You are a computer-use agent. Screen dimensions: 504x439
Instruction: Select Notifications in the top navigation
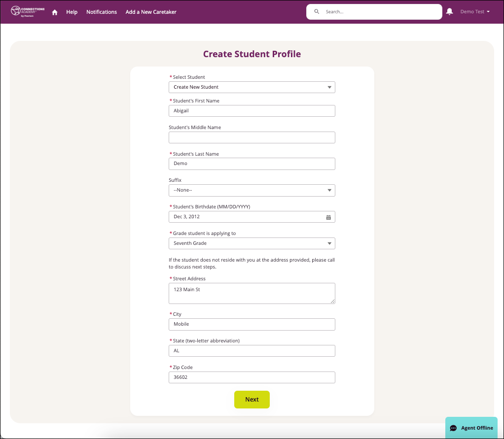click(102, 12)
